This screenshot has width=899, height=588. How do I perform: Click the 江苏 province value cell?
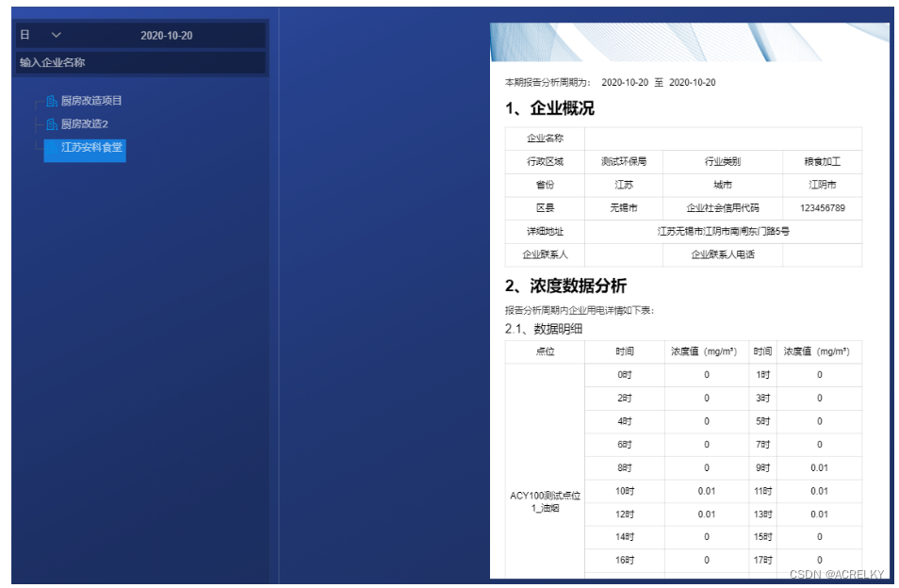point(624,185)
